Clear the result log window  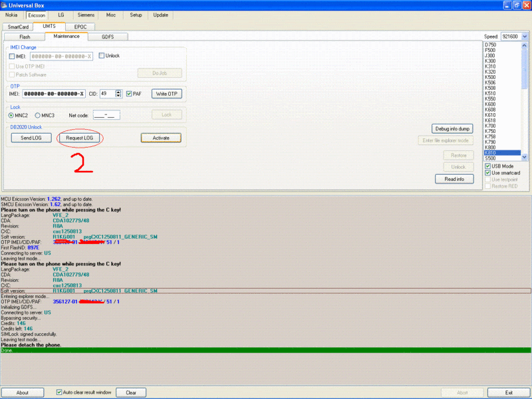[x=131, y=392]
